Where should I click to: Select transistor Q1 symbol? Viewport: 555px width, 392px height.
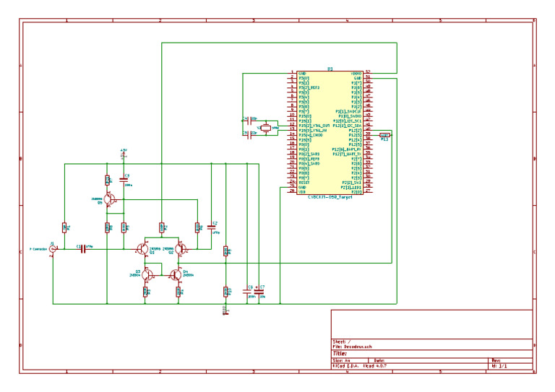(142, 249)
